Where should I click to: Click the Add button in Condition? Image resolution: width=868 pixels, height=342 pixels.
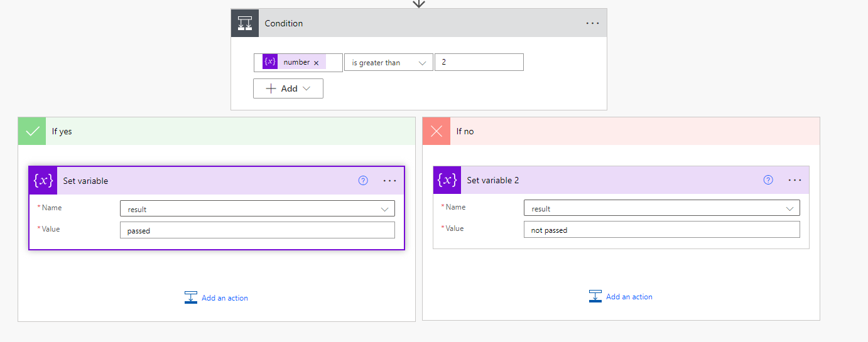(288, 88)
